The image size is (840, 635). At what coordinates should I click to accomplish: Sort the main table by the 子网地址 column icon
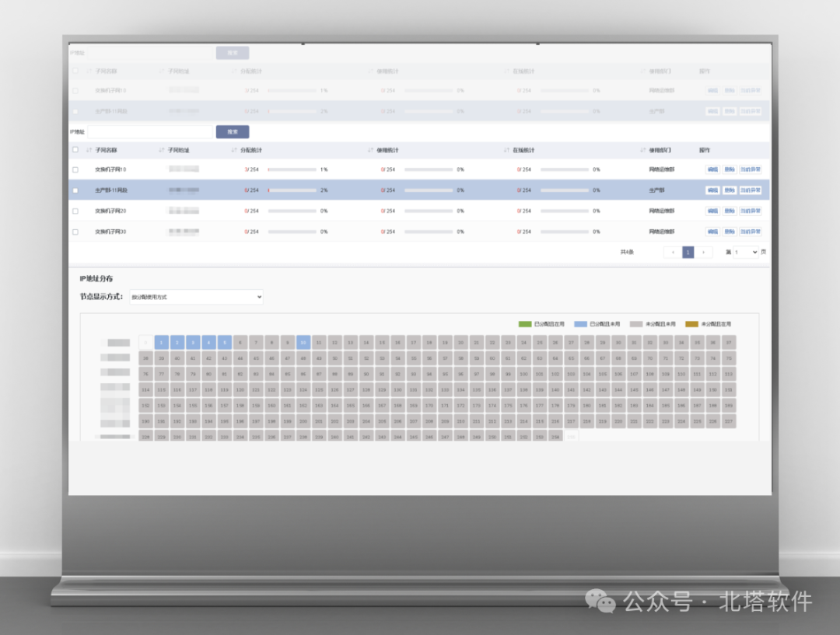tap(162, 151)
